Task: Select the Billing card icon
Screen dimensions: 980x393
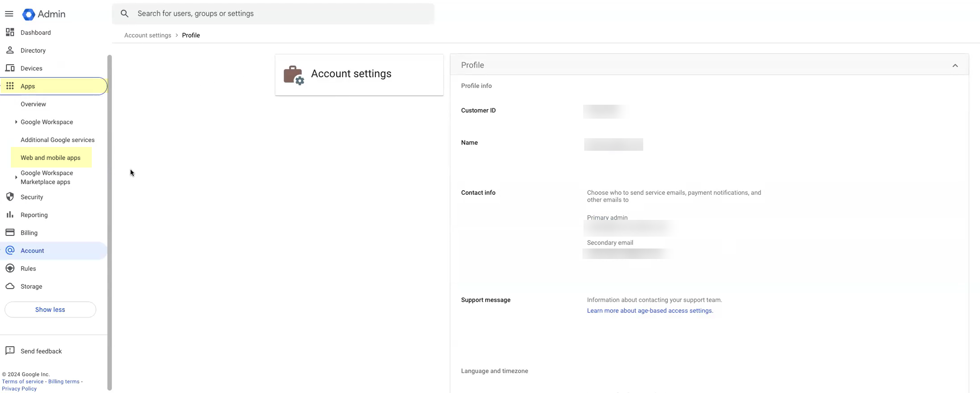Action: click(x=10, y=232)
